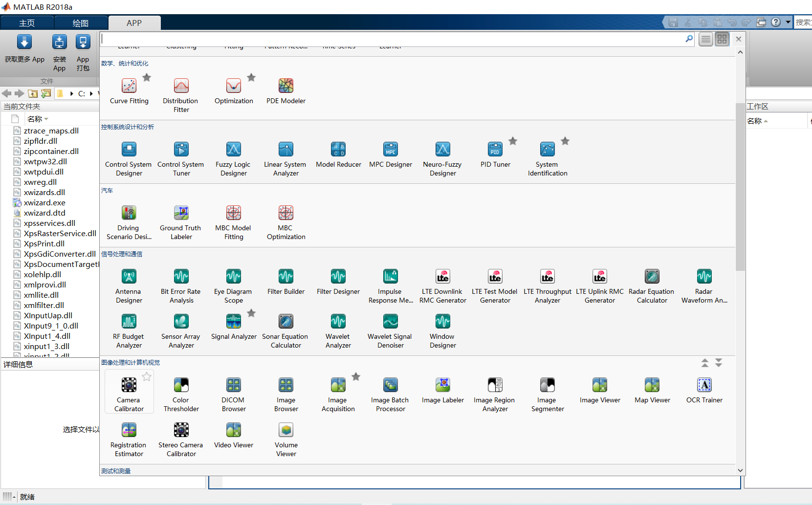Launch Signal Analyzer app
The width and height of the screenshot is (812, 505).
(x=234, y=327)
